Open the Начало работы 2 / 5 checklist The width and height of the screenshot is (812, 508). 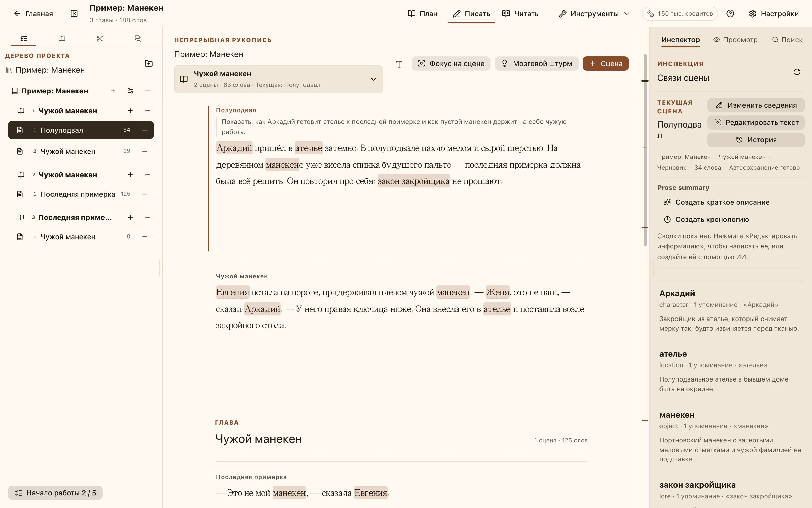[x=55, y=493]
